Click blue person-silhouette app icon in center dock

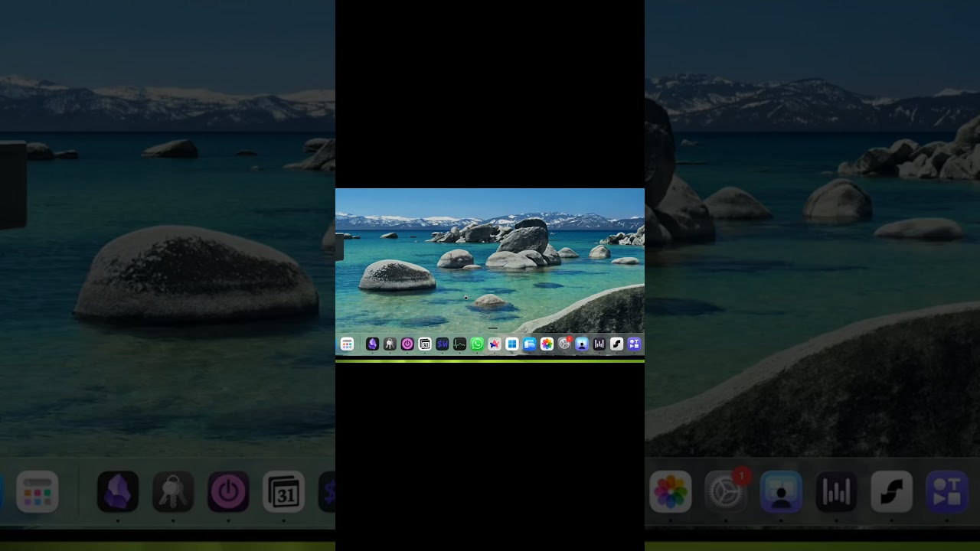tap(582, 344)
